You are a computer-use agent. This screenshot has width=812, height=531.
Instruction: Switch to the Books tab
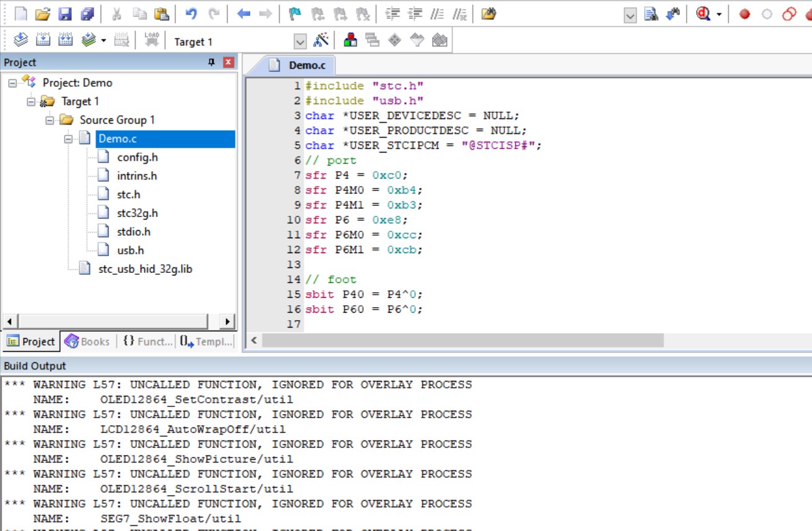tap(87, 341)
